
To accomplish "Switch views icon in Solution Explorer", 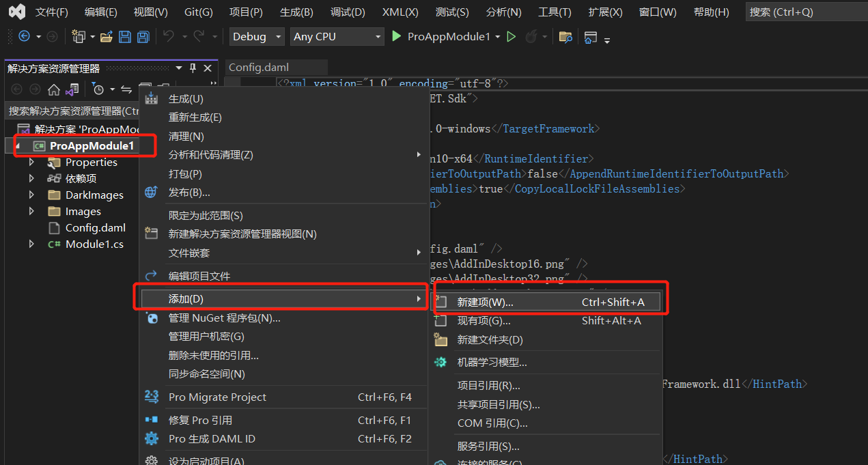I will pos(72,89).
